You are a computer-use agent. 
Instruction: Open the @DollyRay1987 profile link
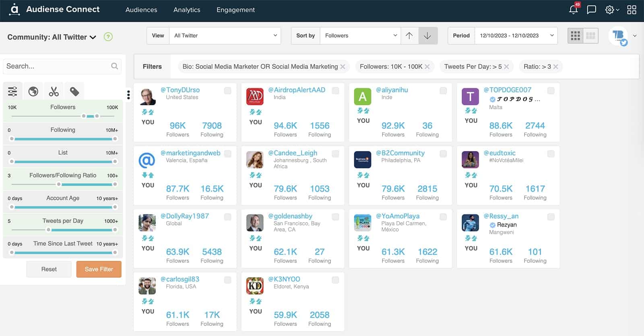tap(185, 216)
